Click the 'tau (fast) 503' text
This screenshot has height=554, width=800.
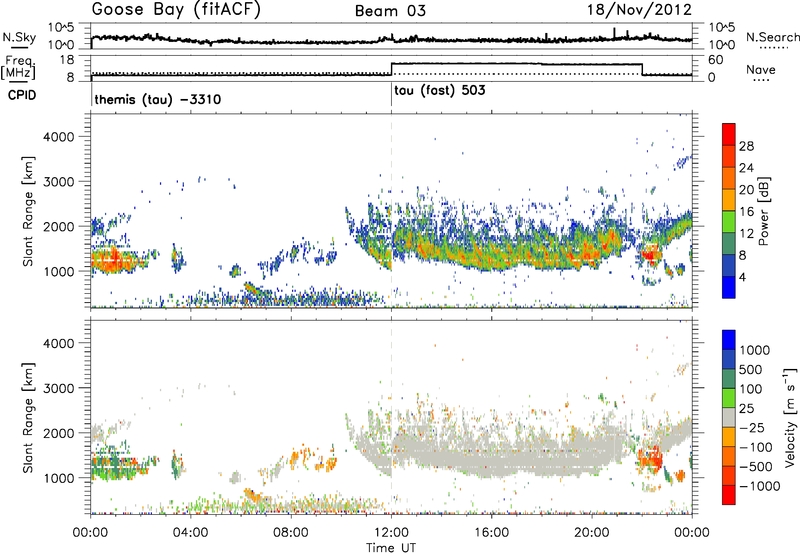click(440, 91)
